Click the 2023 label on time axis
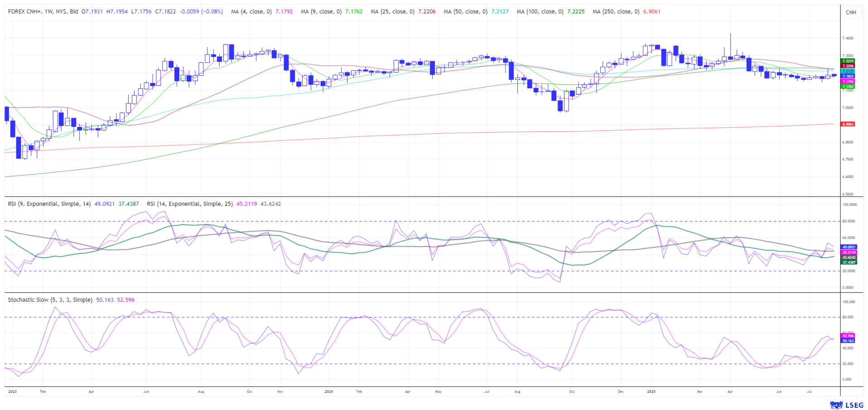 coord(12,391)
